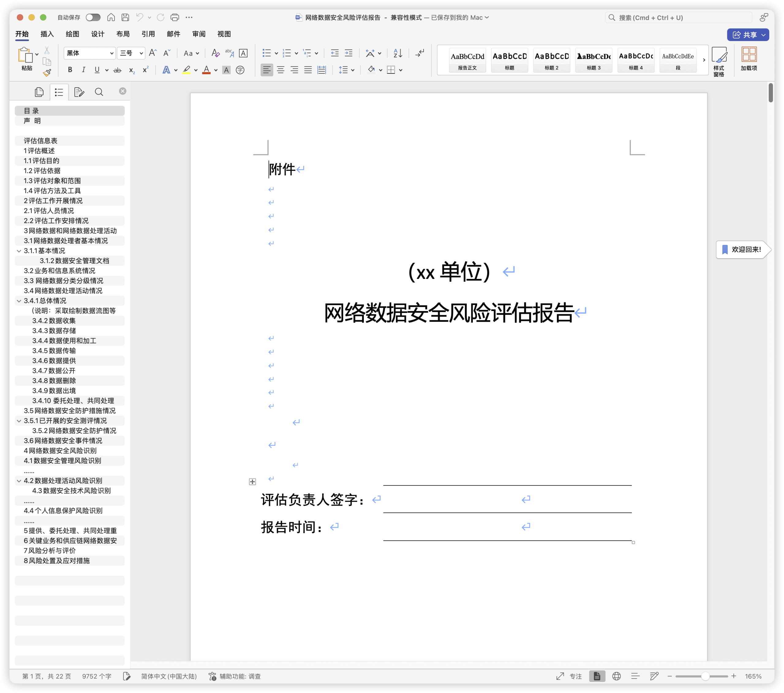Screen dimensions: 784x693
Task: Collapse the 3.4.1总体情况 outline item
Action: click(19, 301)
